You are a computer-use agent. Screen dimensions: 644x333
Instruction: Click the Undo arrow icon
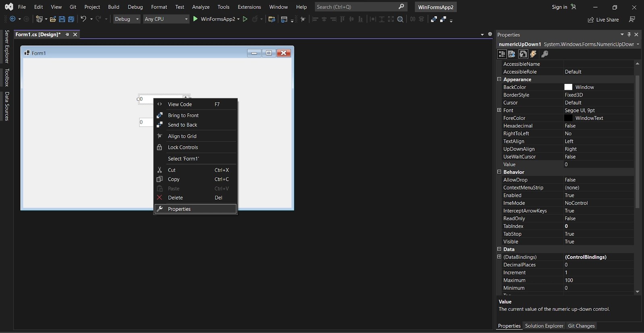(x=83, y=19)
